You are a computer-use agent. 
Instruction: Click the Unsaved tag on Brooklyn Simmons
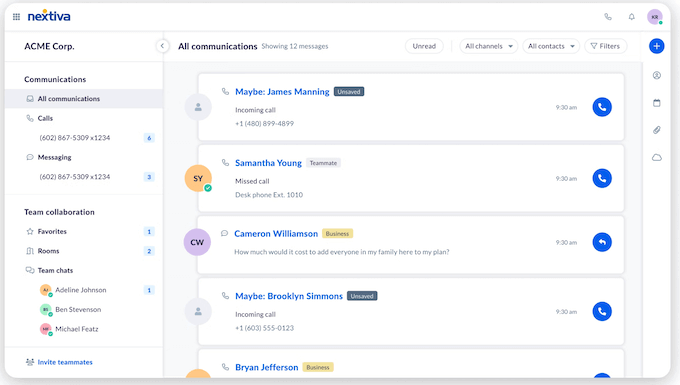coord(362,296)
